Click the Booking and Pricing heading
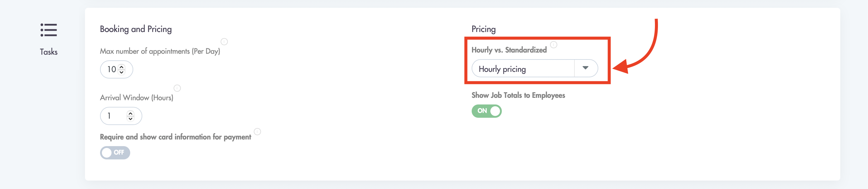Viewport: 868px width, 189px height. [x=136, y=29]
